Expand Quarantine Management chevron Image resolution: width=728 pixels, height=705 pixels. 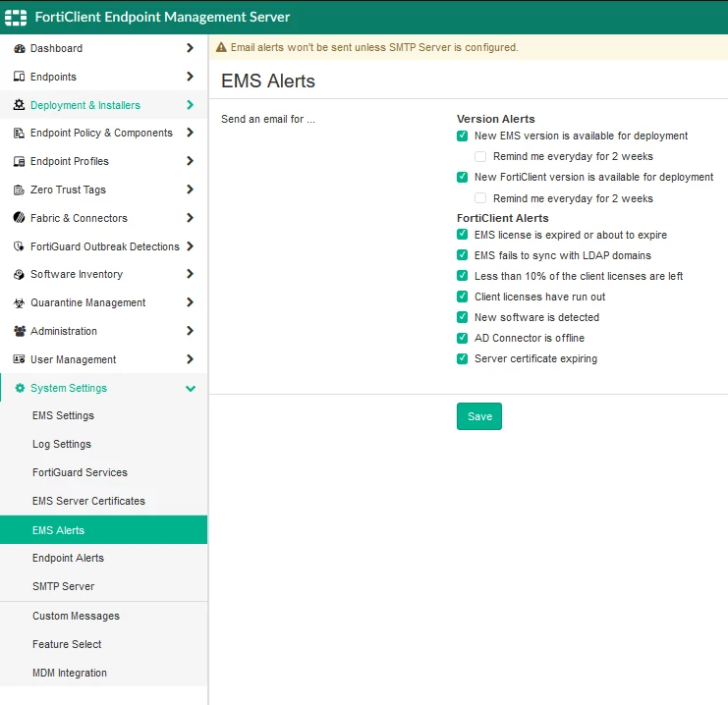coord(190,302)
